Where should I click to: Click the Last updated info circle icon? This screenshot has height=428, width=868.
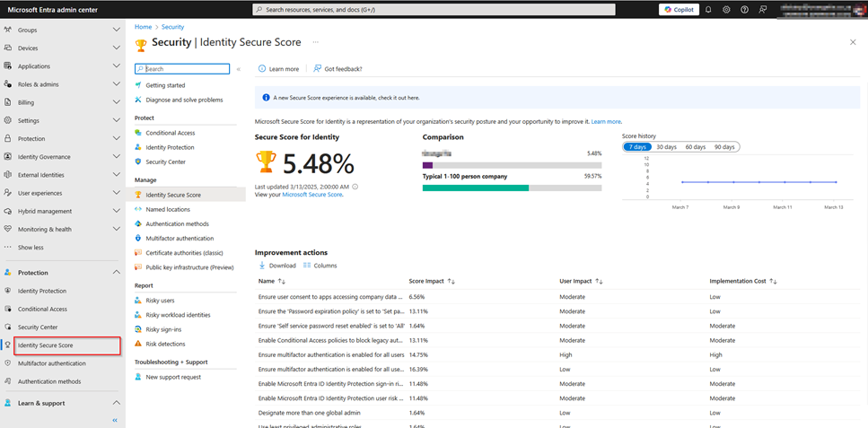point(355,187)
